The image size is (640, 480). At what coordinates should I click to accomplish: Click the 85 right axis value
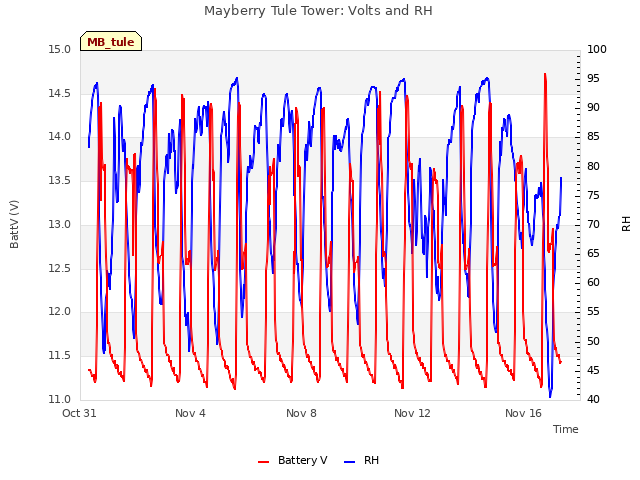point(593,137)
